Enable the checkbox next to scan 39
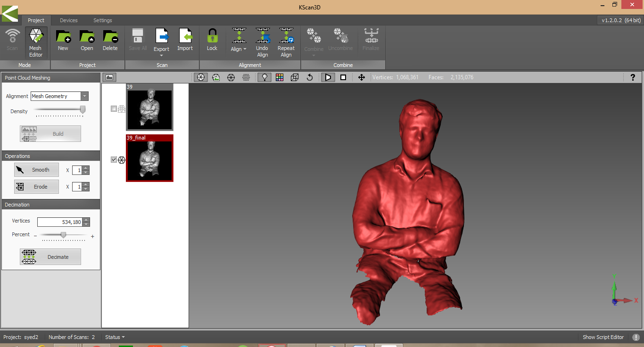The image size is (644, 347). [x=114, y=109]
